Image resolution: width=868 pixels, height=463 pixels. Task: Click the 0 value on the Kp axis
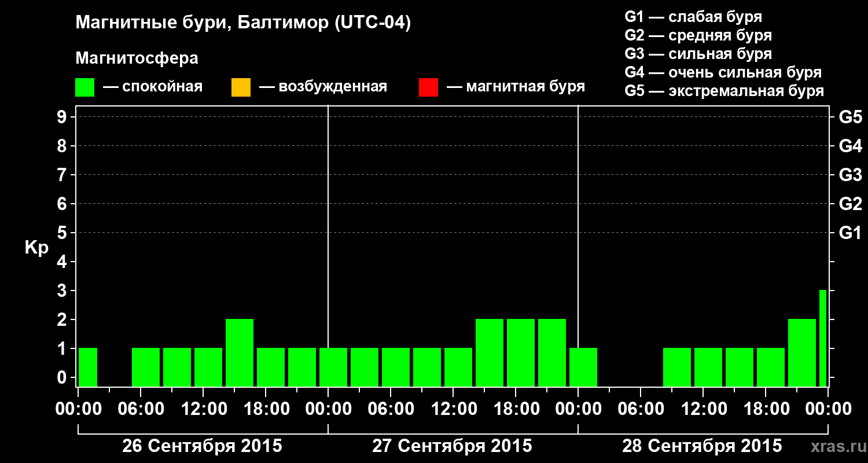(62, 378)
